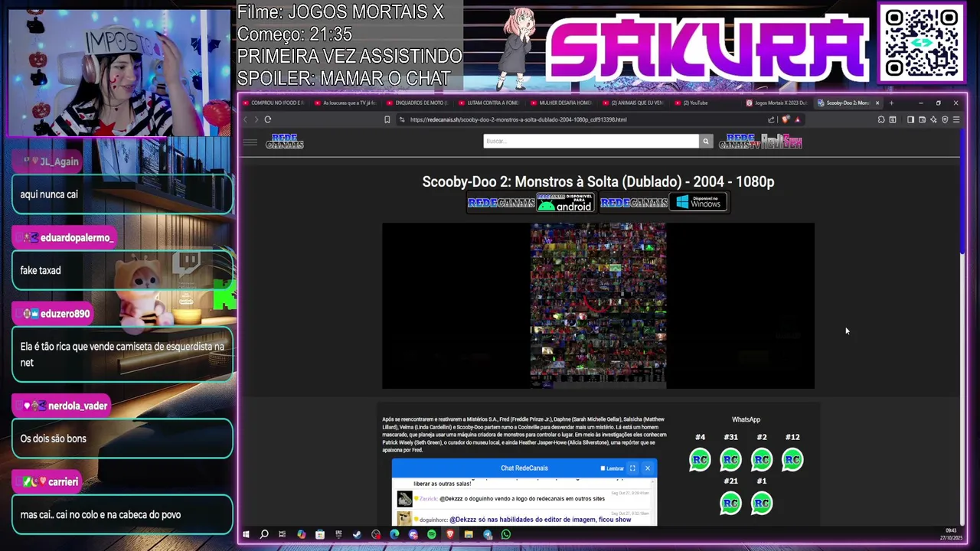
Task: Open Telegram from taskbar
Action: click(488, 534)
